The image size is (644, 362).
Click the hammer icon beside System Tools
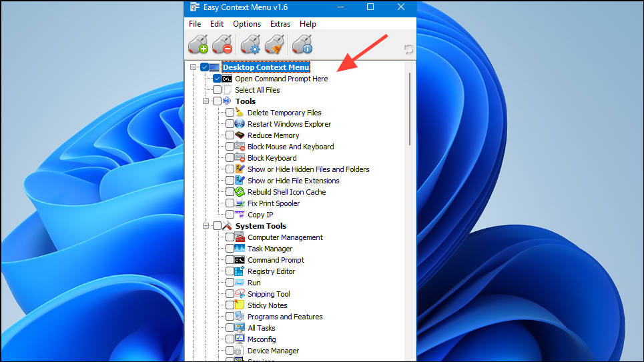[227, 226]
